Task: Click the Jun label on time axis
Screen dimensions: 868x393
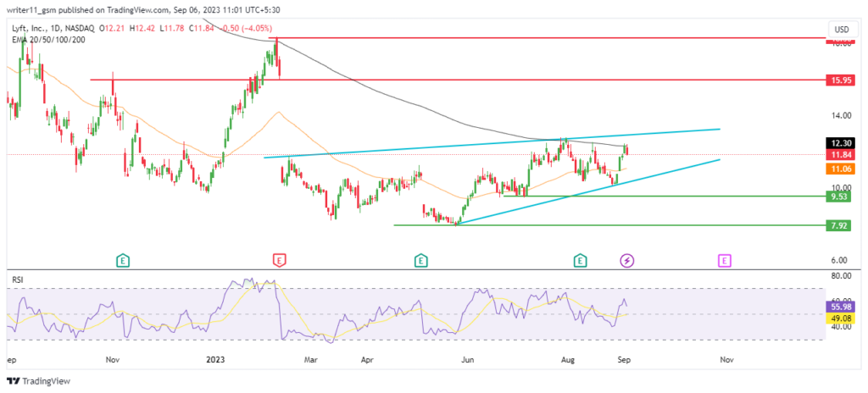Action: click(x=468, y=360)
